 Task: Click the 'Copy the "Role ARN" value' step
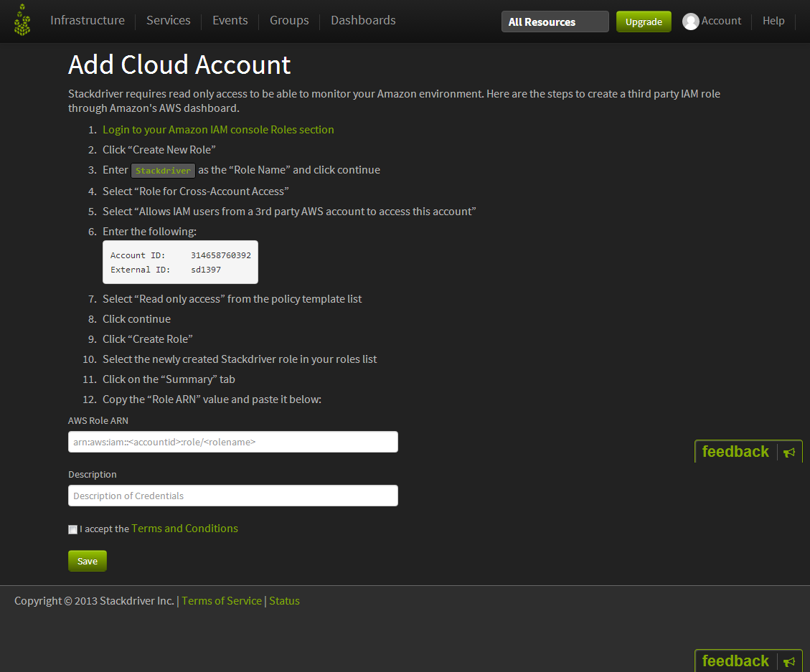pos(212,399)
